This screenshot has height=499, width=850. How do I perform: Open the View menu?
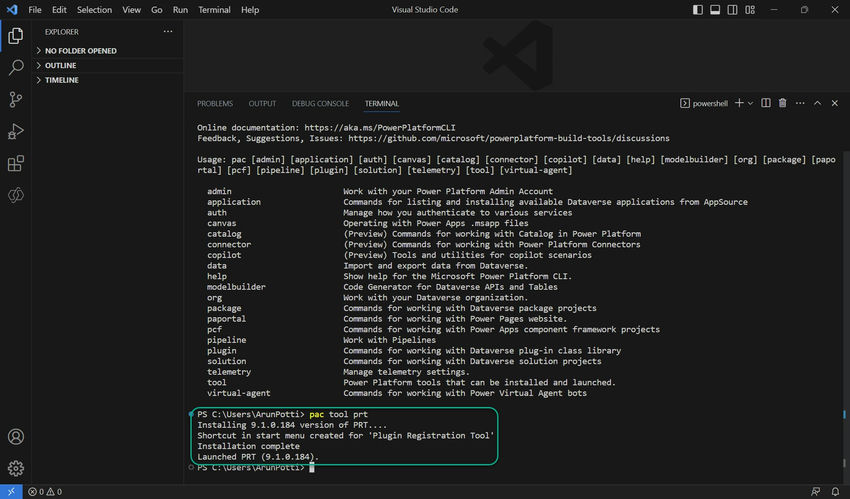pos(131,10)
